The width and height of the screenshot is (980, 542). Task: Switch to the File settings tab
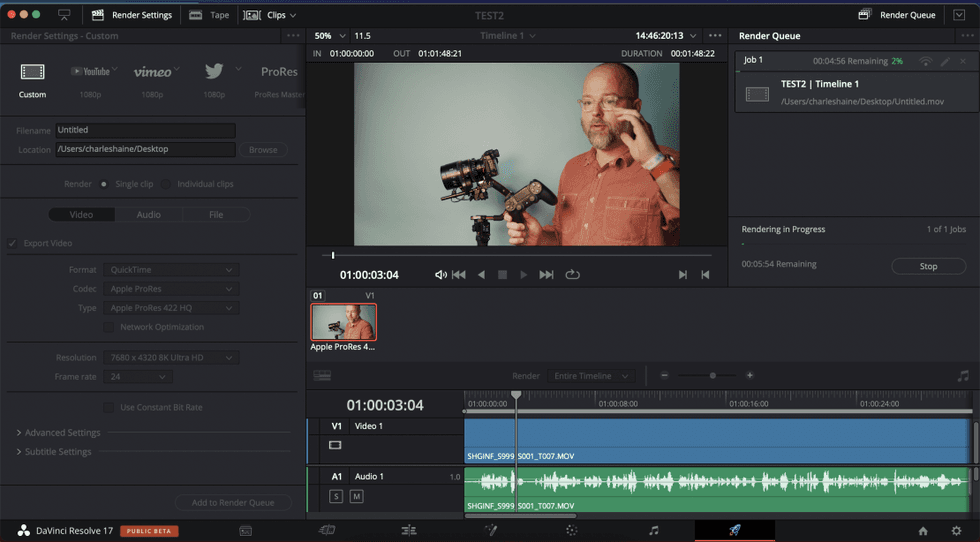216,214
